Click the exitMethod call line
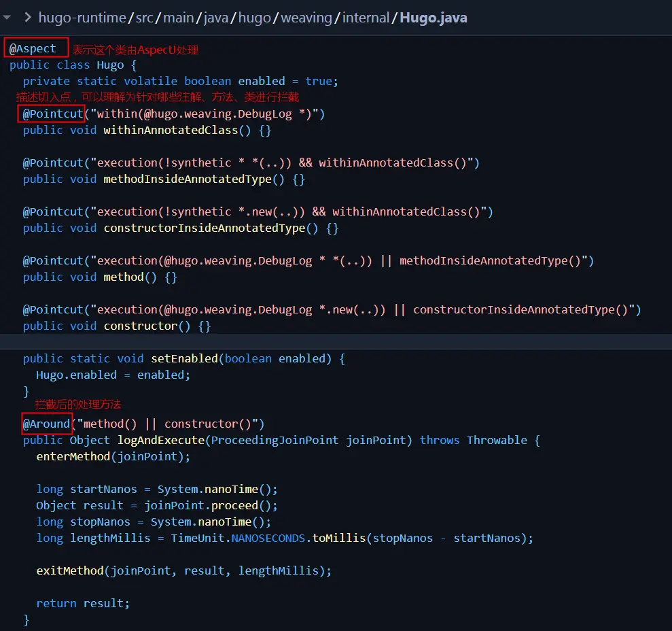The height and width of the screenshot is (631, 672). point(184,570)
